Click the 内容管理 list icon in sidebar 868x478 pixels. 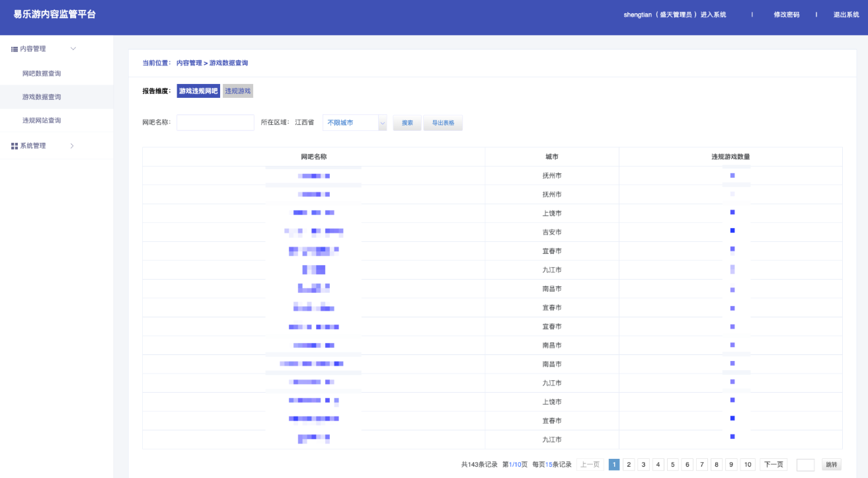[15, 49]
